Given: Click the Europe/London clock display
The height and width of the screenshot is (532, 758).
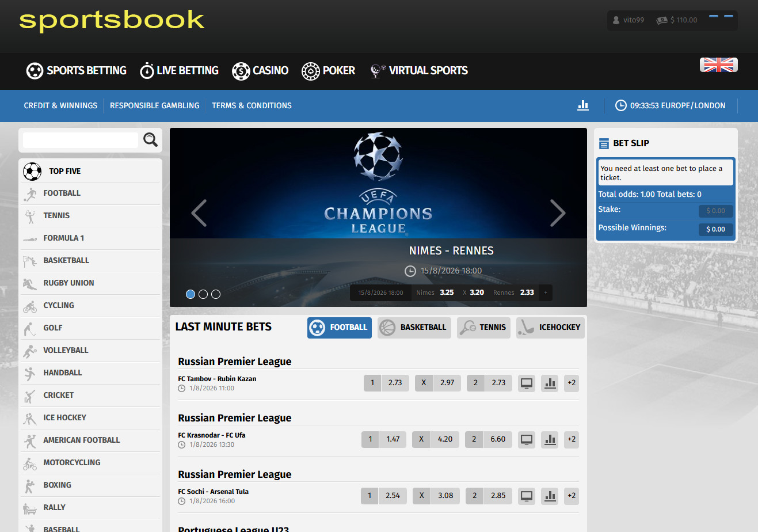Looking at the screenshot, I should [x=671, y=105].
